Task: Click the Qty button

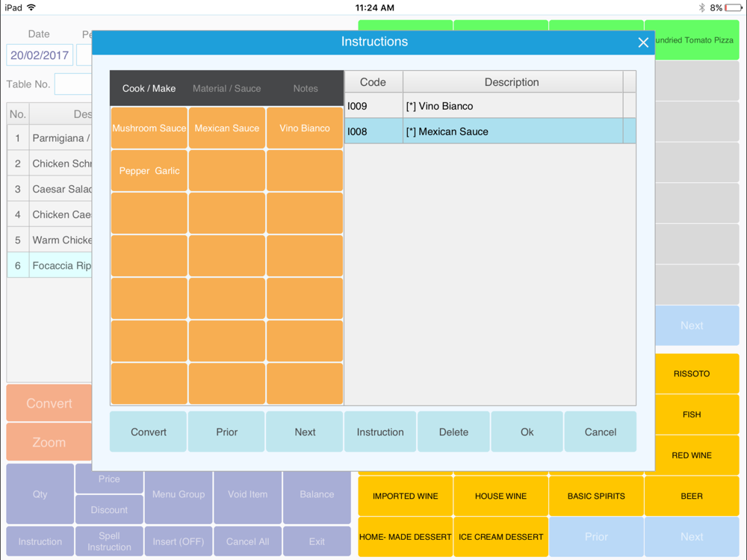Action: pyautogui.click(x=40, y=494)
